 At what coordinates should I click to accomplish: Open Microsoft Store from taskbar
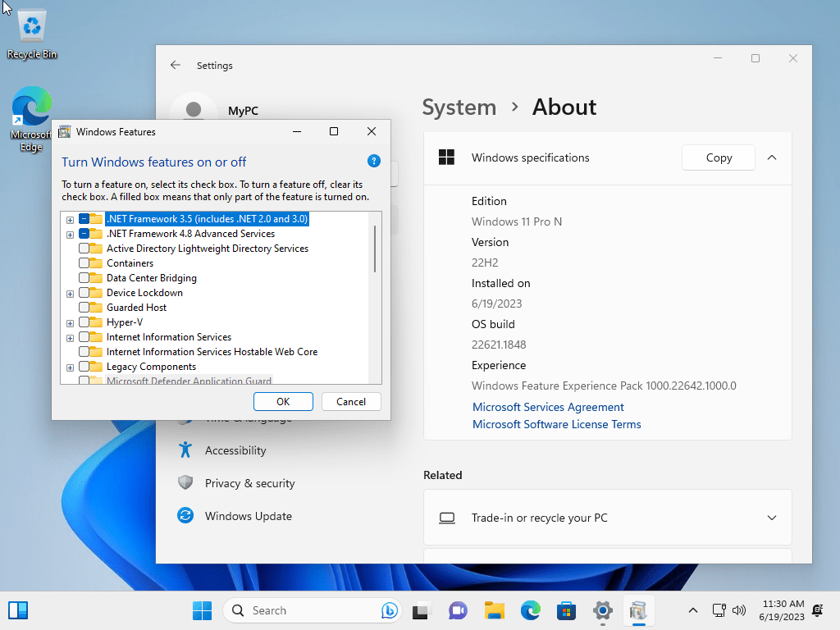566,610
